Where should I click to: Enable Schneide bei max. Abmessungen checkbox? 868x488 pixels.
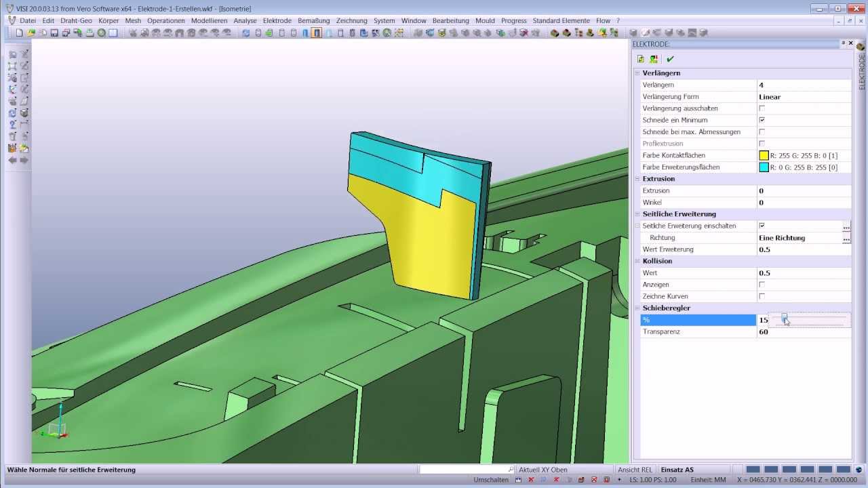point(762,131)
